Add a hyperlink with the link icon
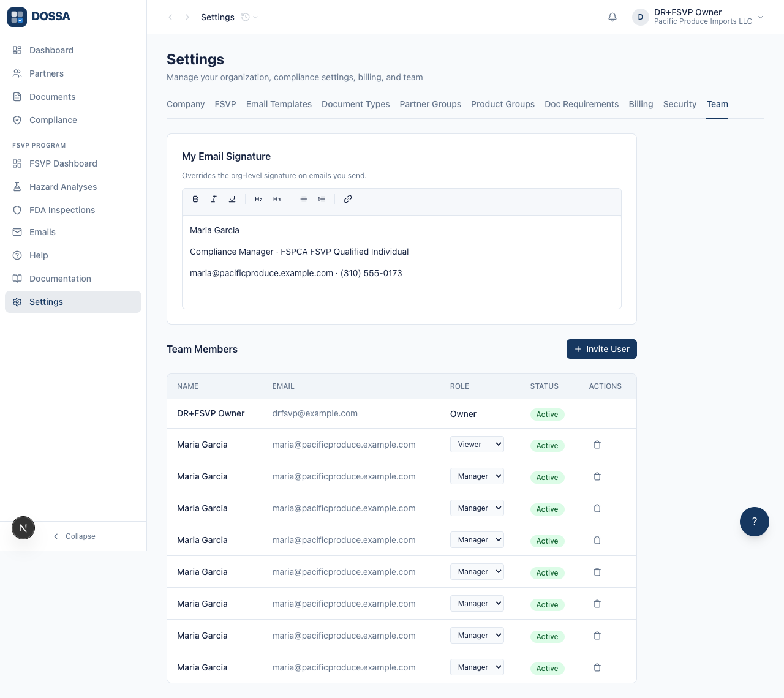784x698 pixels. 348,199
